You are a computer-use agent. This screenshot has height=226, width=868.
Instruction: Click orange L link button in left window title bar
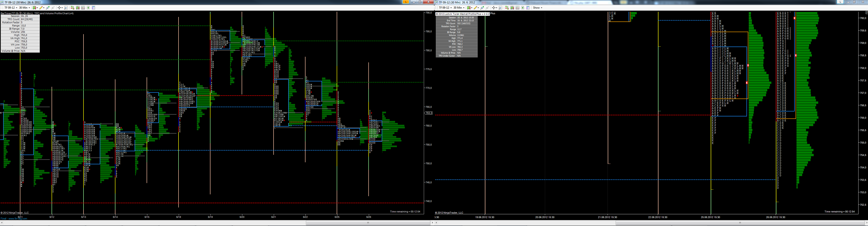[x=406, y=2]
